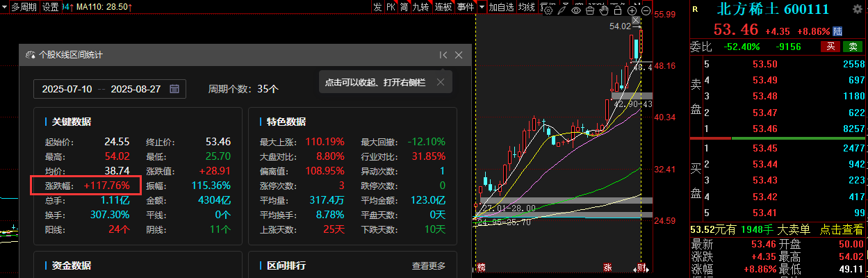Click the 区间排行 section heading
Image resolution: width=868 pixels, height=278 pixels.
tap(286, 265)
